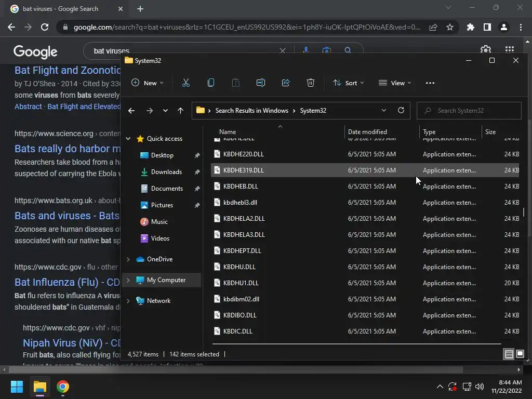Open Google search settings gear
The width and height of the screenshot is (532, 399).
pyautogui.click(x=486, y=49)
